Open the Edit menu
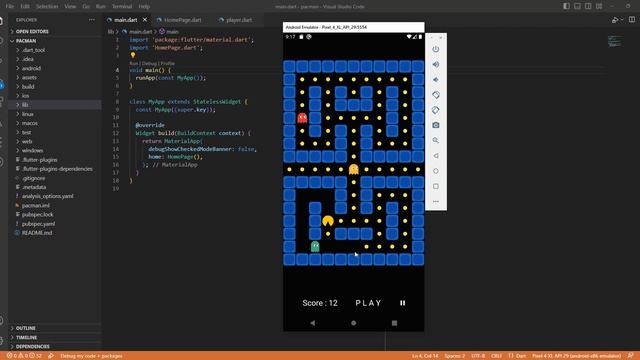This screenshot has height=360, width=640. click(x=25, y=7)
